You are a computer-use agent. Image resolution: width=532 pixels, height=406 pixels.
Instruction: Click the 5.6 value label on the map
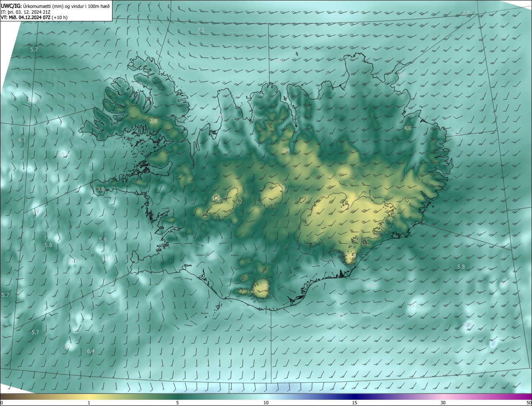click(48, 245)
